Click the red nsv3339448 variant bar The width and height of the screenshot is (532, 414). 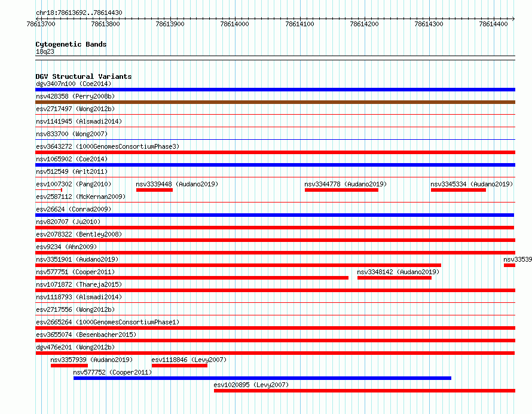point(154,190)
